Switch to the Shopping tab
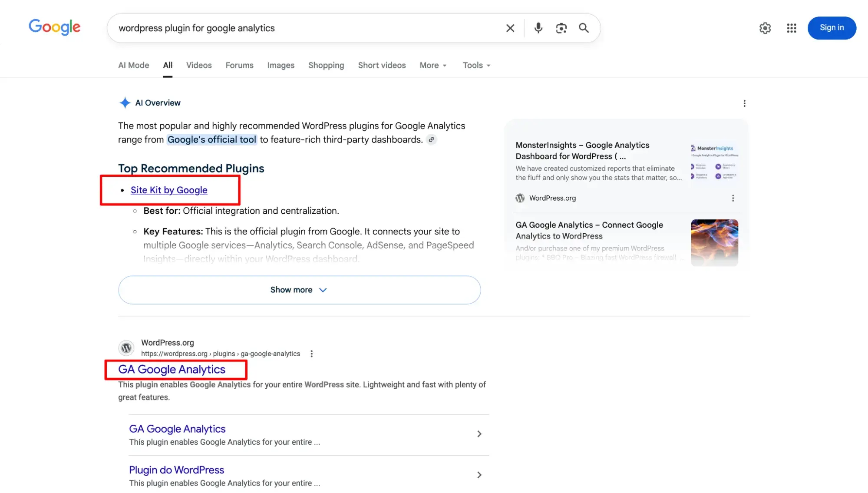 click(326, 65)
